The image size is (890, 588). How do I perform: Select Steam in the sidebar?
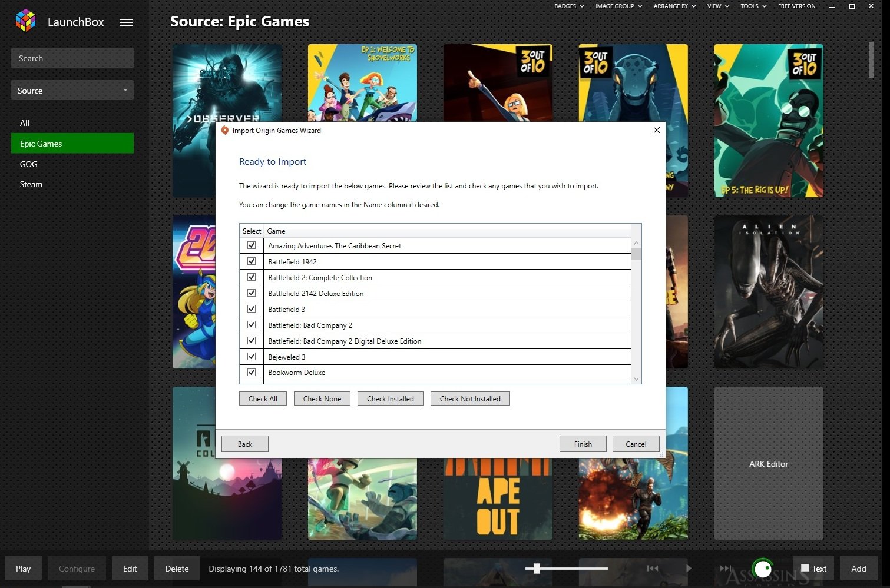point(72,184)
